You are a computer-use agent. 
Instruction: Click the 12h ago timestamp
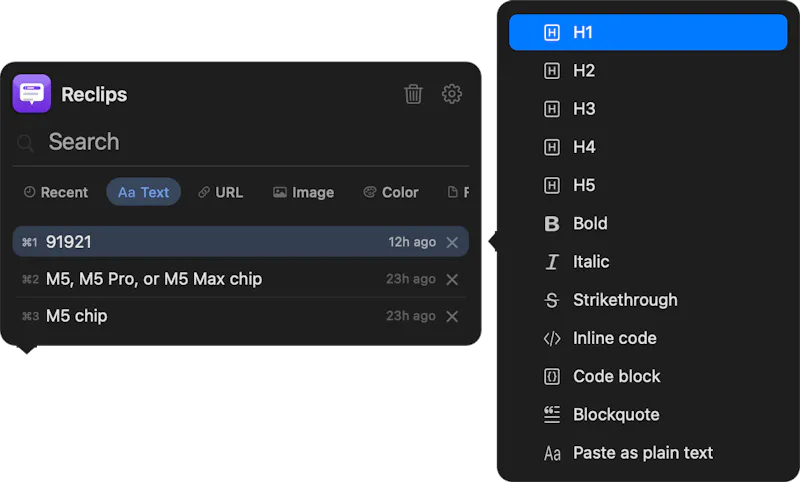412,242
